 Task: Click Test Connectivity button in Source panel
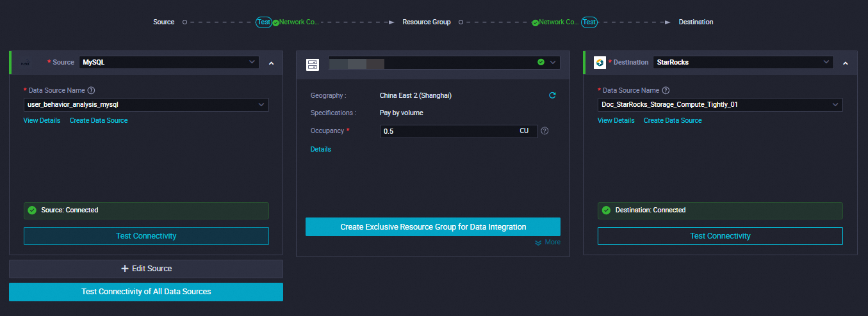(x=146, y=236)
